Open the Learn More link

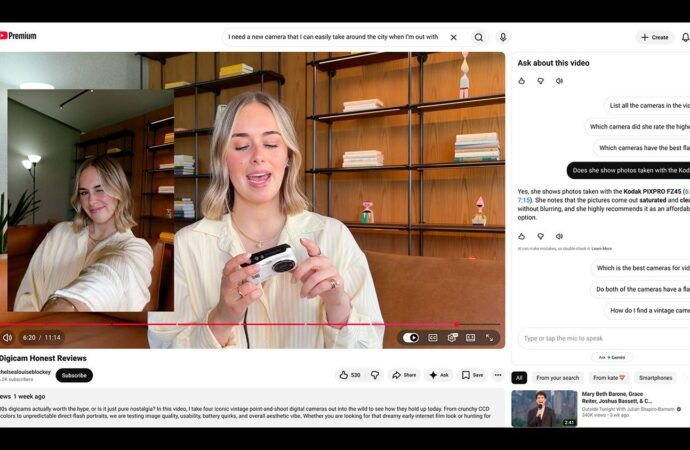tap(602, 249)
